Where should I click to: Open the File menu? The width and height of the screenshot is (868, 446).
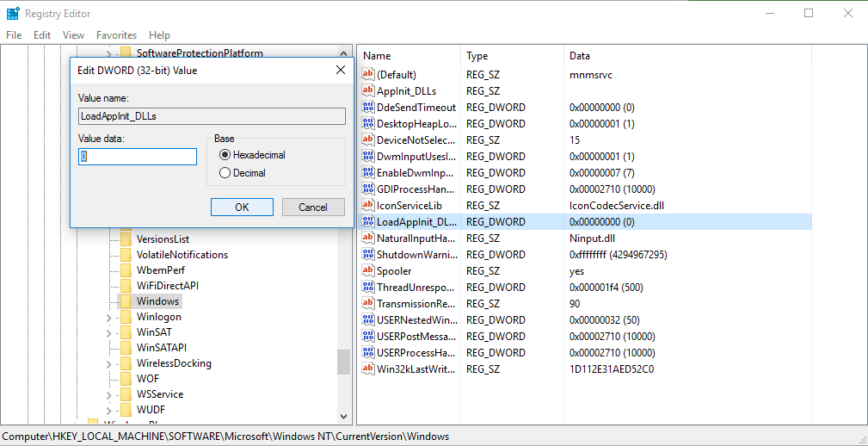click(x=14, y=35)
